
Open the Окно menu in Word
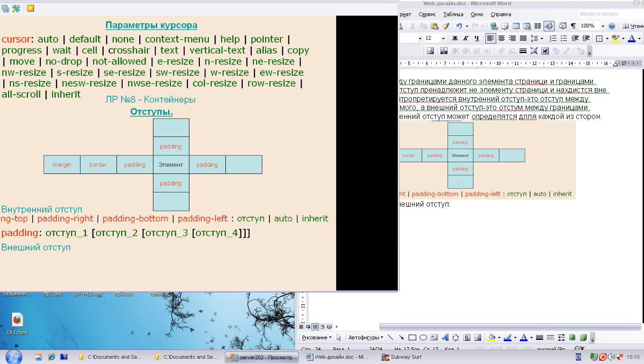click(x=477, y=14)
